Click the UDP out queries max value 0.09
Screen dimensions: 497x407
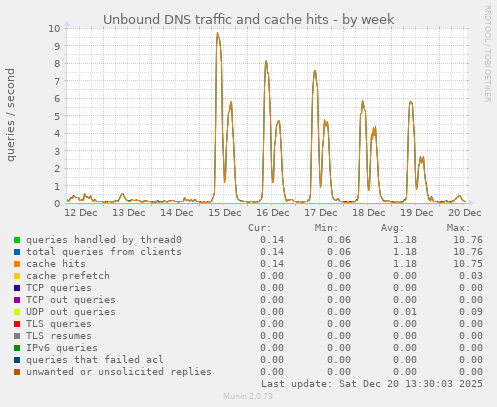[x=471, y=312]
